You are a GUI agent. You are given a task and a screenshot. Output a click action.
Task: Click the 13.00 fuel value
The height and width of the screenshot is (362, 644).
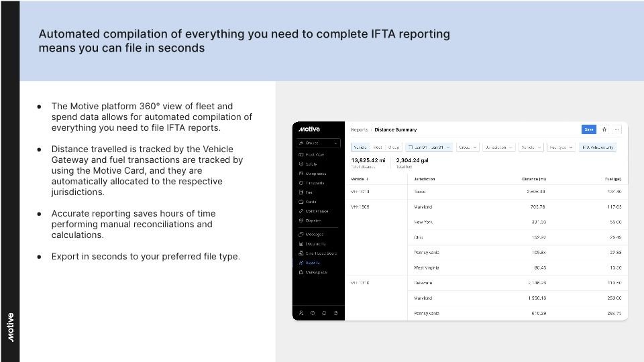pyautogui.click(x=616, y=267)
